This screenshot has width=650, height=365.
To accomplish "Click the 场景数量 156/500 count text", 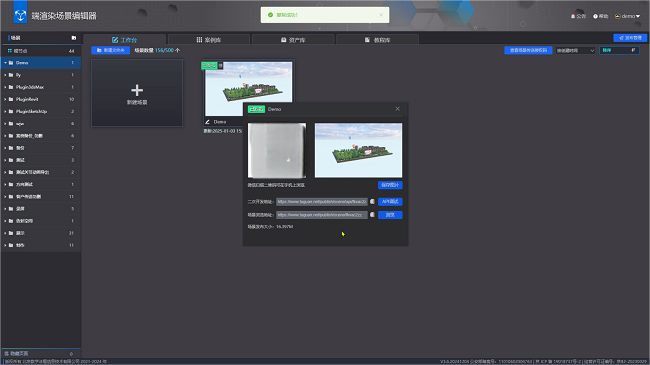I will (157, 50).
